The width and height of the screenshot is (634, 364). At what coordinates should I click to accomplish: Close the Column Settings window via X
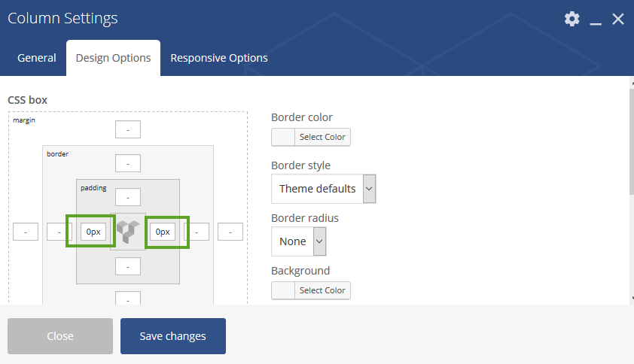click(618, 19)
